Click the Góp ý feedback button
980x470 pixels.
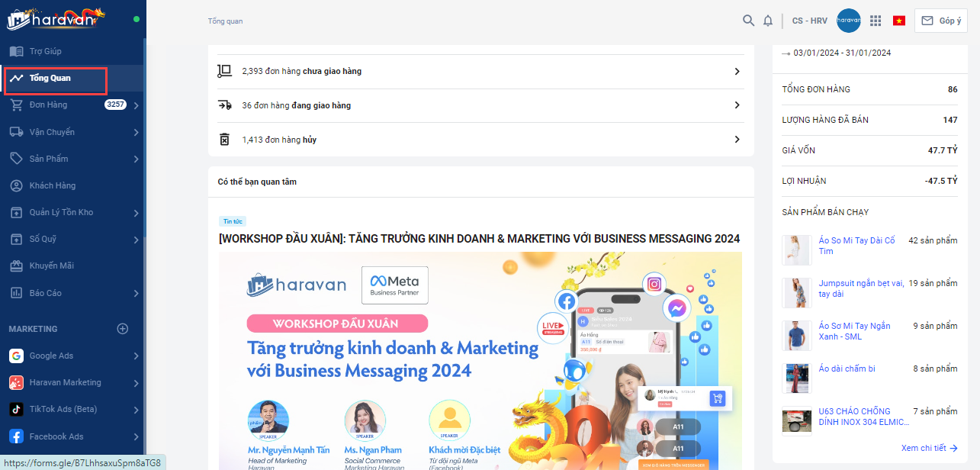941,21
